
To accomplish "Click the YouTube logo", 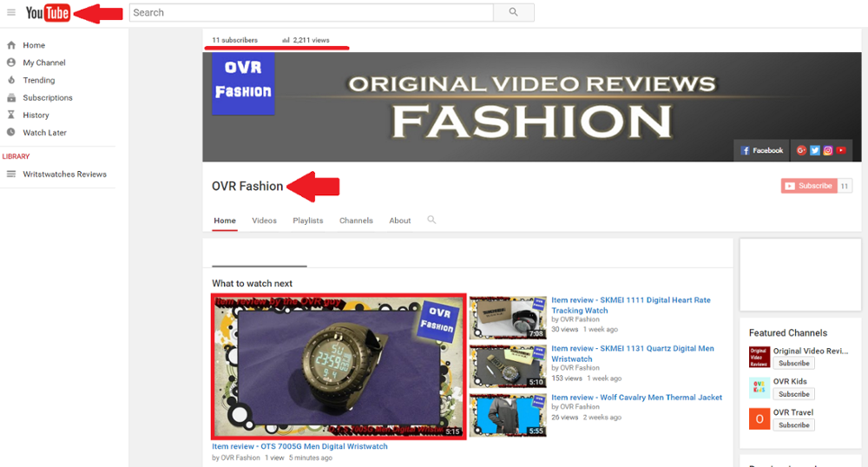I will [x=48, y=12].
